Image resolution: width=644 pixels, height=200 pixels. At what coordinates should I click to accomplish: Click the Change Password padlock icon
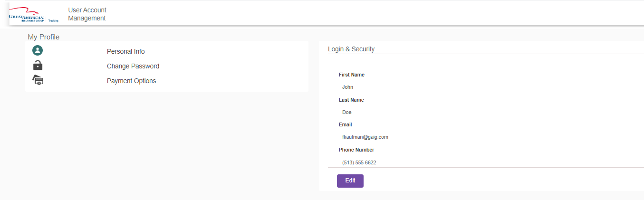(38, 66)
